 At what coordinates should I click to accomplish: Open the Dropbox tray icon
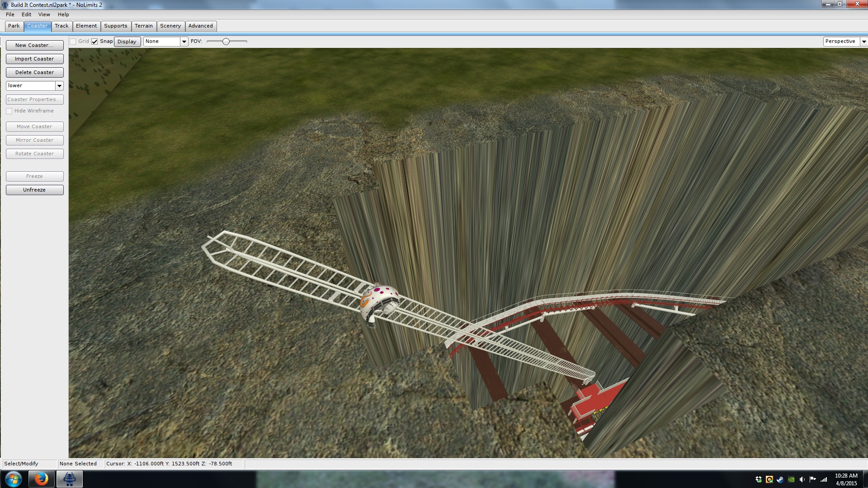pyautogui.click(x=759, y=479)
